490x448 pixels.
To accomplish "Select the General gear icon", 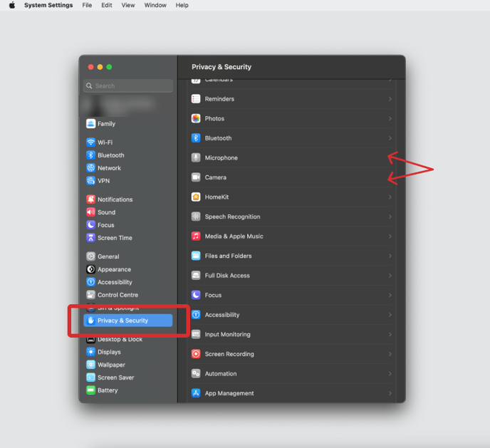I will click(x=90, y=256).
